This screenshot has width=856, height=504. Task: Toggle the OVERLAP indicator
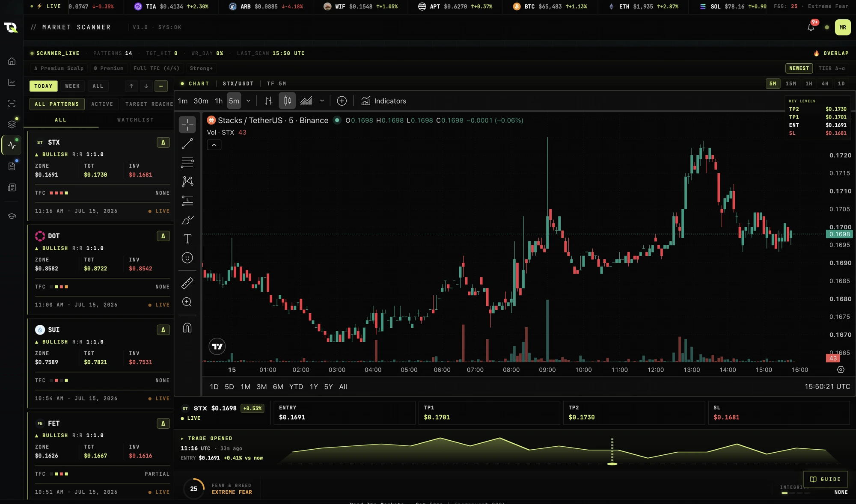831,53
